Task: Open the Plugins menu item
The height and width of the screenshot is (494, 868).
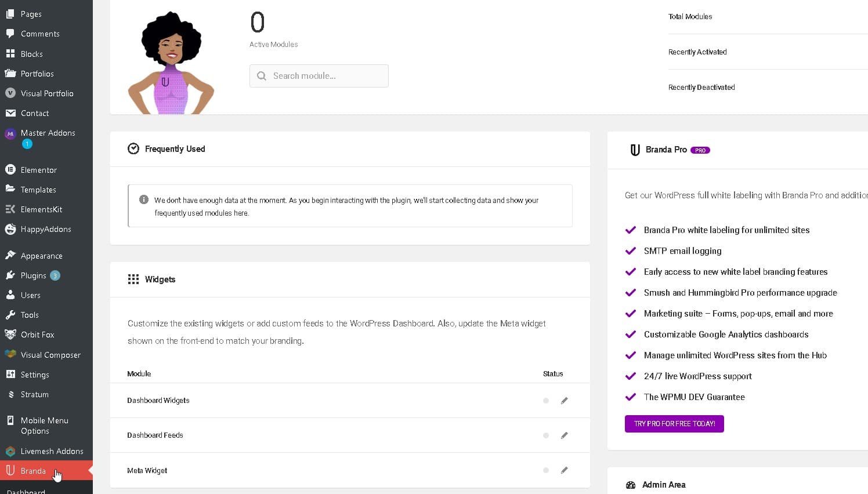Action: pos(33,275)
